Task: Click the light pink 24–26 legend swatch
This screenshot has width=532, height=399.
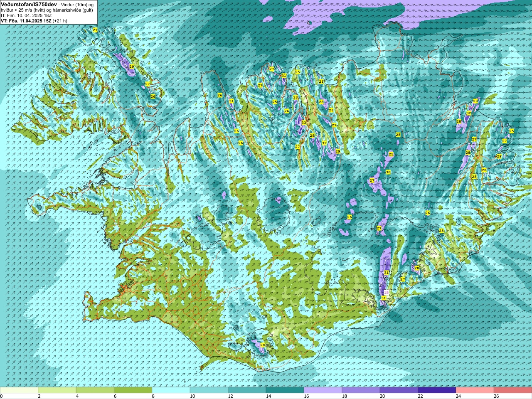Action: click(x=475, y=390)
